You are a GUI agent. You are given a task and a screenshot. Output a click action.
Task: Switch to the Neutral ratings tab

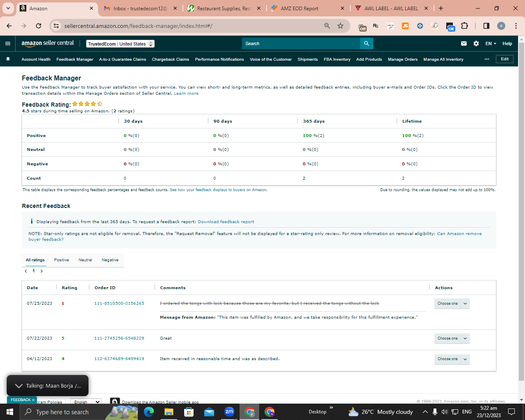coord(85,260)
